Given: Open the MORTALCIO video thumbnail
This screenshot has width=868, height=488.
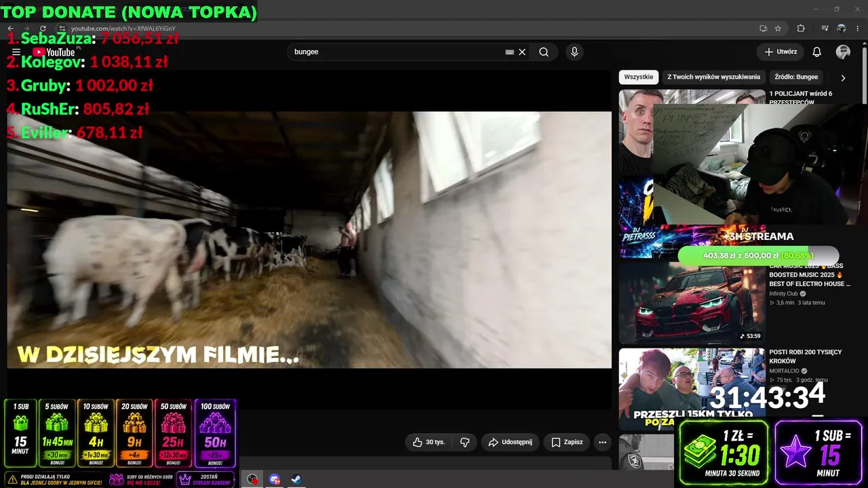Looking at the screenshot, I should [x=692, y=389].
